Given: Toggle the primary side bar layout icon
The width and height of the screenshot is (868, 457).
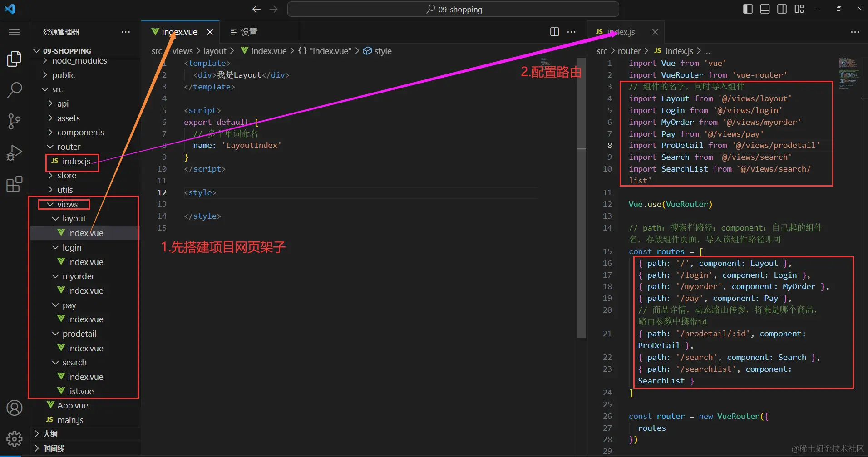Looking at the screenshot, I should [x=748, y=9].
